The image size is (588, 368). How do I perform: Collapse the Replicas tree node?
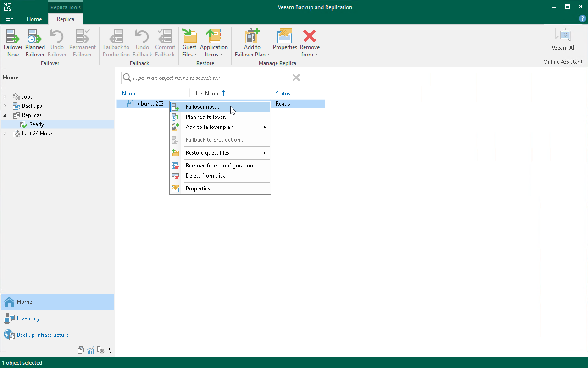point(5,115)
